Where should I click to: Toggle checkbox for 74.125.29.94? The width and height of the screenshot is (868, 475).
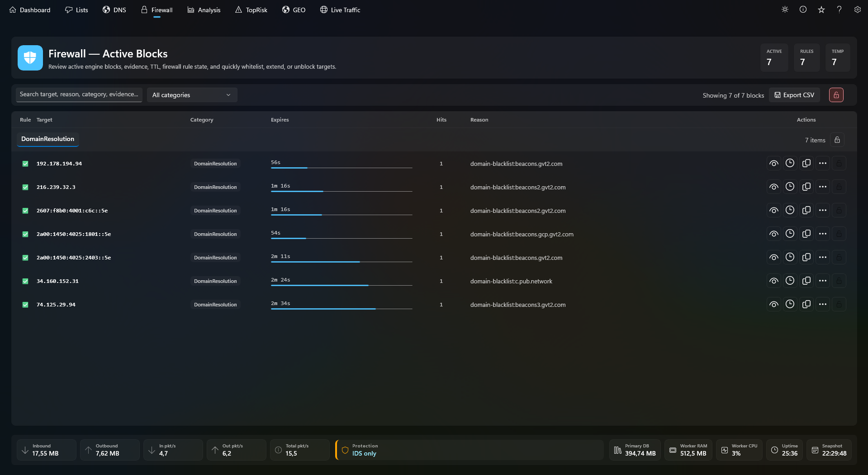click(x=25, y=305)
